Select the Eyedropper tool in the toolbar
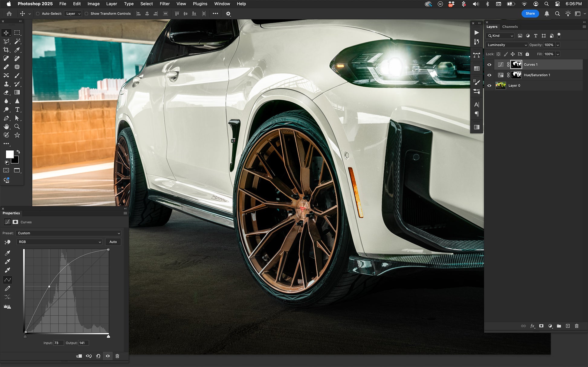The height and width of the screenshot is (367, 588). tap(17, 50)
